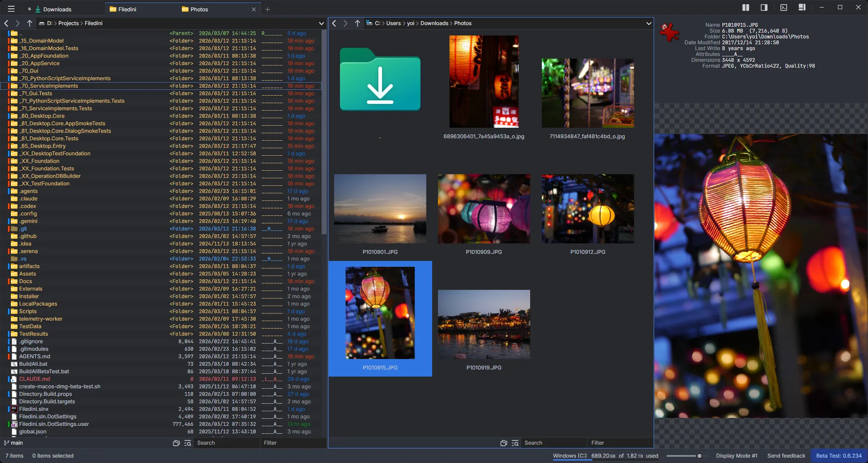Click Downloads in the right breadcrumb path
Viewport: 868px width, 463px height.
click(x=434, y=23)
